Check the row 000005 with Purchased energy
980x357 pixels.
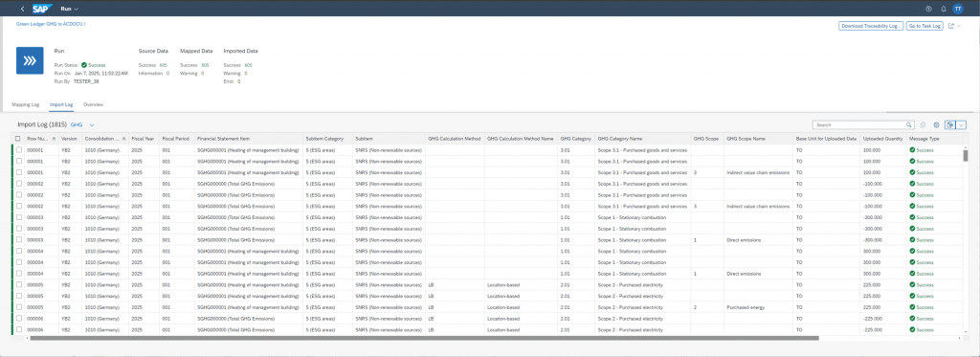click(x=18, y=307)
